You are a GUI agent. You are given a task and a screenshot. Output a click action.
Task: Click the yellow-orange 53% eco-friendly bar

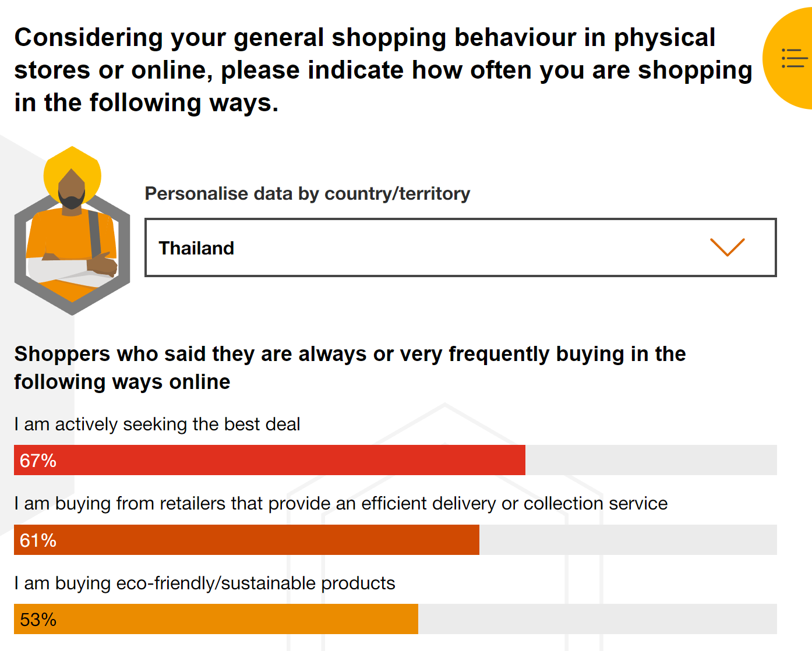point(233,619)
